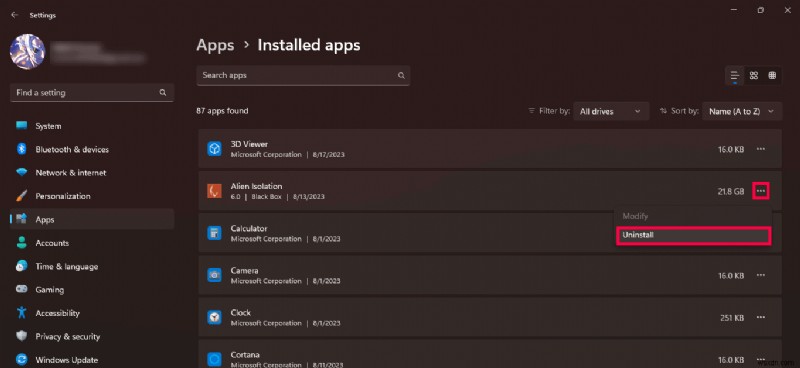Switch to list view layout
This screenshot has height=368, width=800.
pyautogui.click(x=735, y=76)
